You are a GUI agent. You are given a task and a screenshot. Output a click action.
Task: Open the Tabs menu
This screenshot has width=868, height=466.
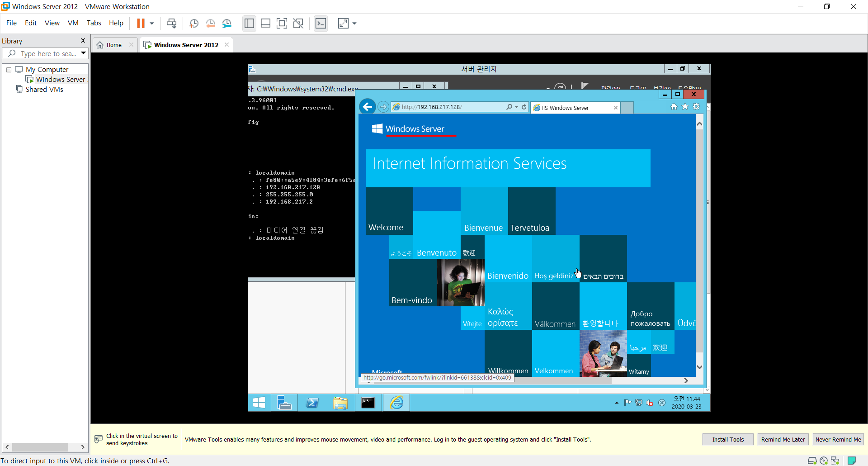coord(94,23)
